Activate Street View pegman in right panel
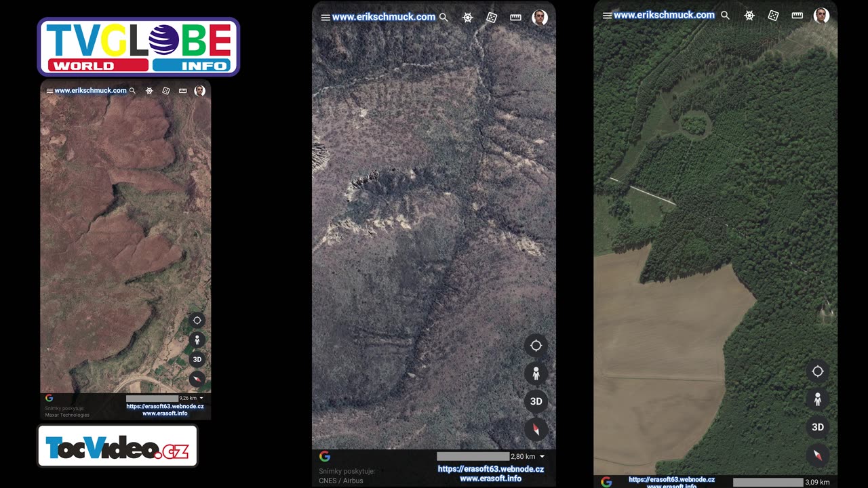The image size is (868, 488). tap(818, 399)
